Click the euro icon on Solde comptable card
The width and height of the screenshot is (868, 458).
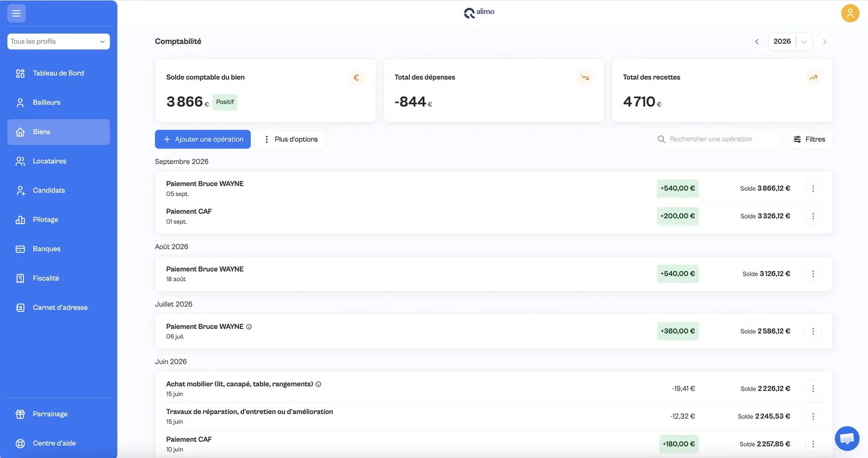click(356, 78)
